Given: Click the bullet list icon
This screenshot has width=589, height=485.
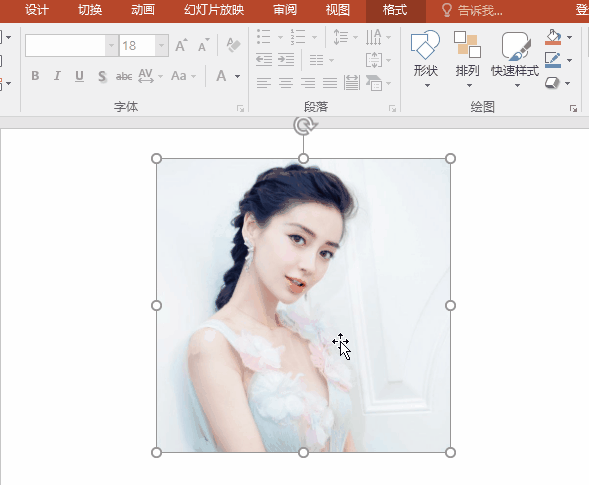Looking at the screenshot, I should tap(264, 37).
